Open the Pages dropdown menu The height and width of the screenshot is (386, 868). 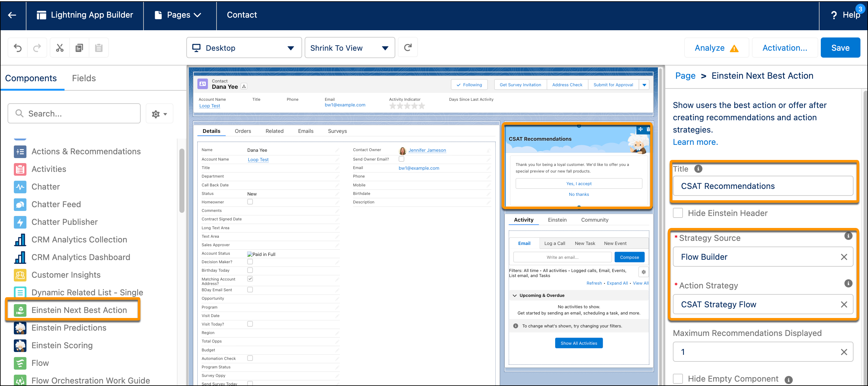coord(178,15)
